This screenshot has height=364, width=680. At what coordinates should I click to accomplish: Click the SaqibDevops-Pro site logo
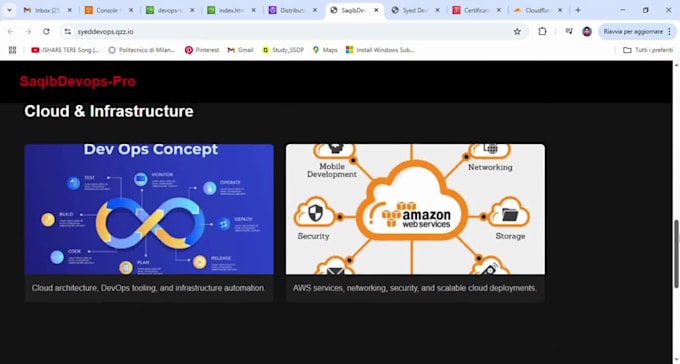pyautogui.click(x=78, y=82)
